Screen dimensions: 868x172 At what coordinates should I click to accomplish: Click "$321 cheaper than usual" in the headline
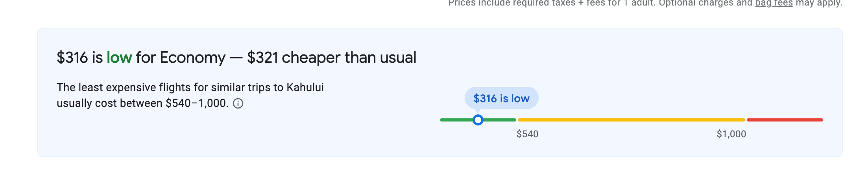331,58
